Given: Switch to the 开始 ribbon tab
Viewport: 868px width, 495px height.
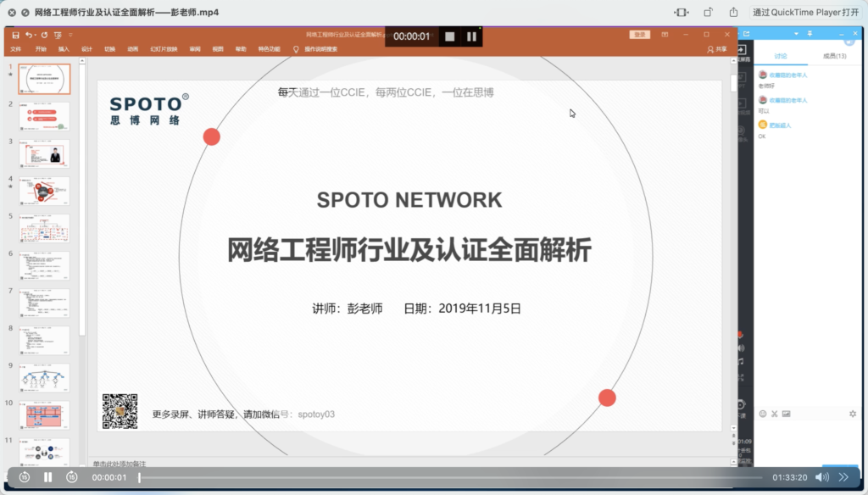Looking at the screenshot, I should pos(41,49).
